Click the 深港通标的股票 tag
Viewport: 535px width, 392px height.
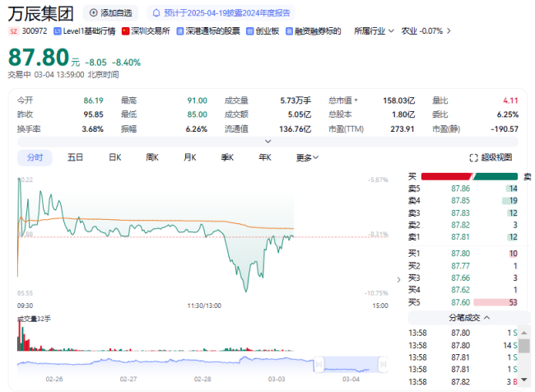(208, 31)
